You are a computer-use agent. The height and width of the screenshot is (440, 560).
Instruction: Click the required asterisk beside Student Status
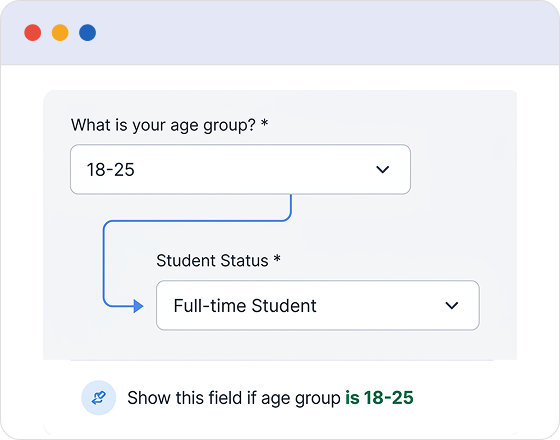(277, 258)
